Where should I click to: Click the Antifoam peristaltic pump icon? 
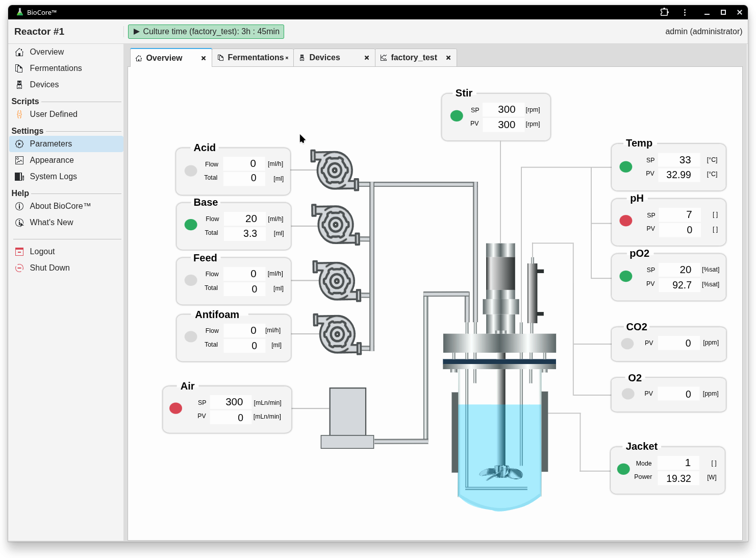(x=337, y=334)
